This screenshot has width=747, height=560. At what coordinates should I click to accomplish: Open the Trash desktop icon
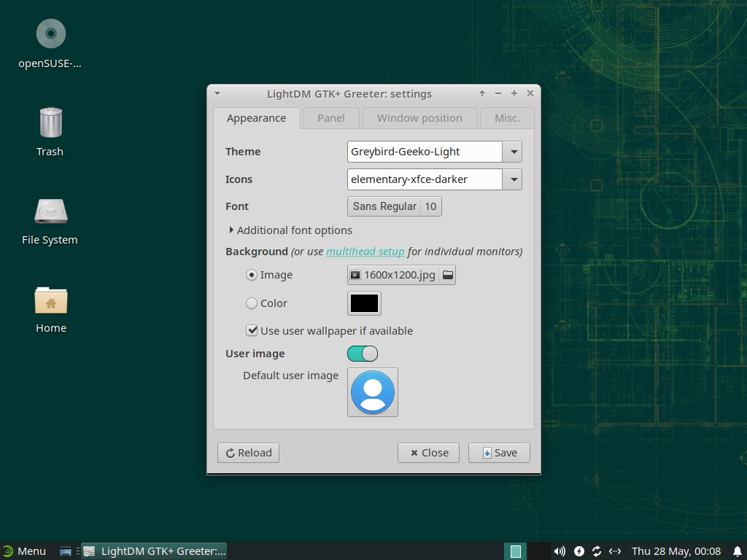[50, 122]
